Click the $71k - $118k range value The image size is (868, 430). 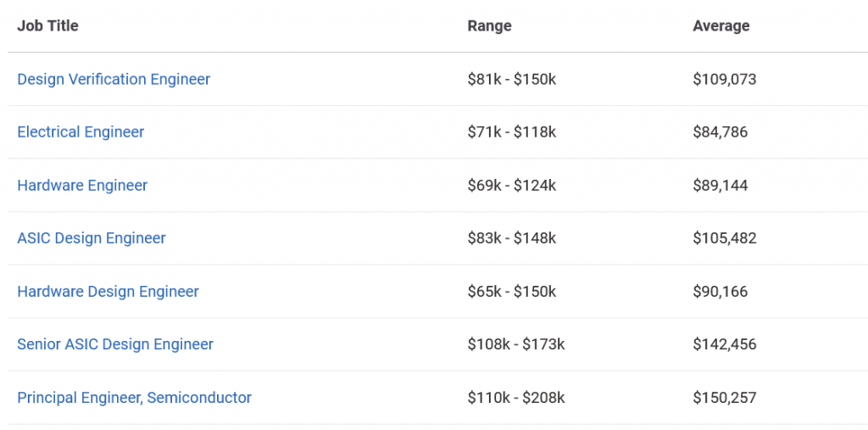[x=511, y=132]
